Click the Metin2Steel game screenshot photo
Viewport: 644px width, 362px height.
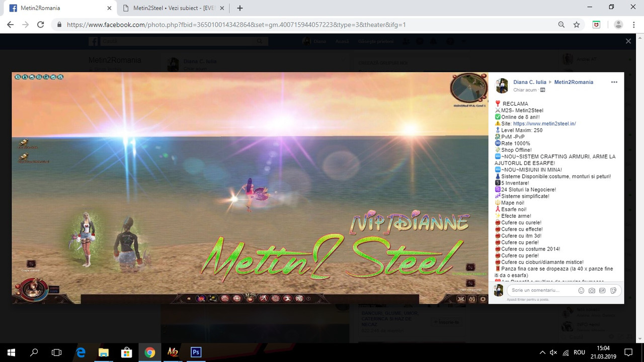(250, 188)
